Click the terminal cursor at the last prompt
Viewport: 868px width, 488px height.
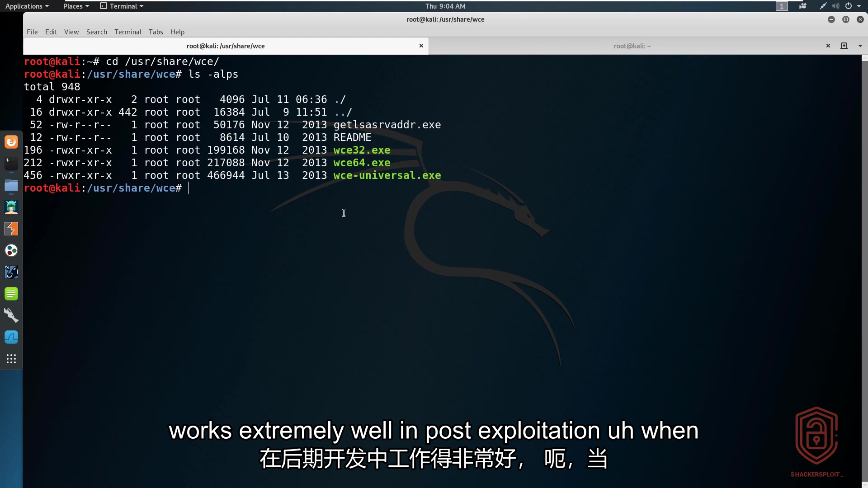click(189, 188)
